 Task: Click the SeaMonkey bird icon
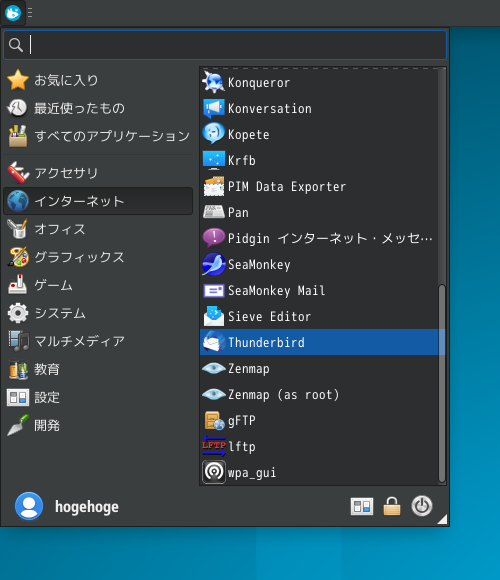click(x=213, y=264)
